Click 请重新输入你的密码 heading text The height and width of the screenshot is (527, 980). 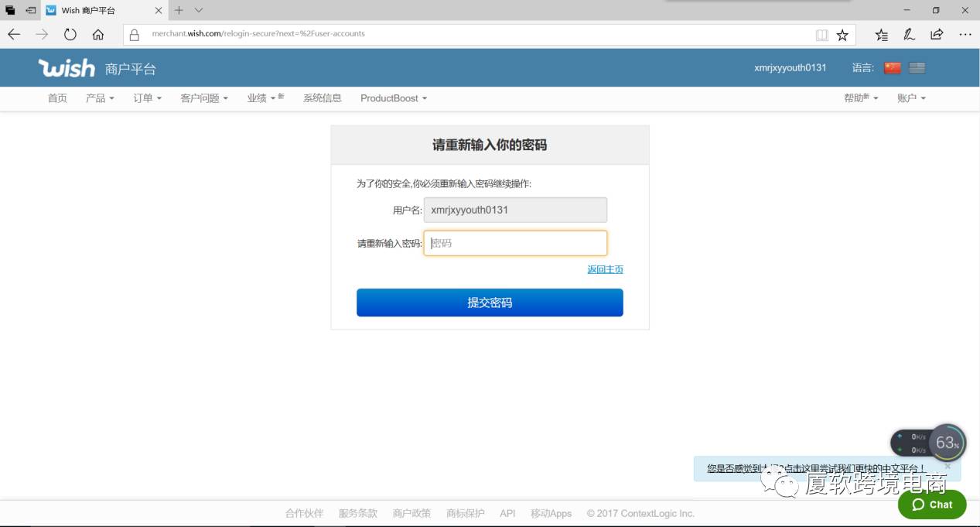pyautogui.click(x=490, y=145)
